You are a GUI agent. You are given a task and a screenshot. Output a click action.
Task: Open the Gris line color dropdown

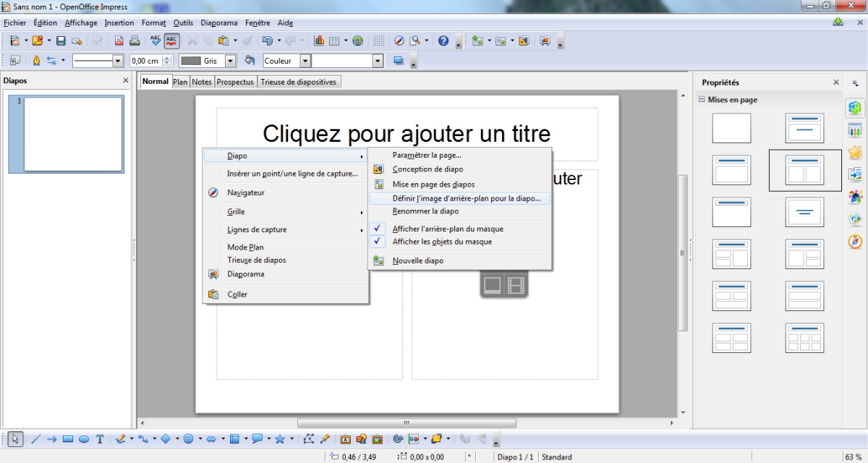tap(231, 61)
